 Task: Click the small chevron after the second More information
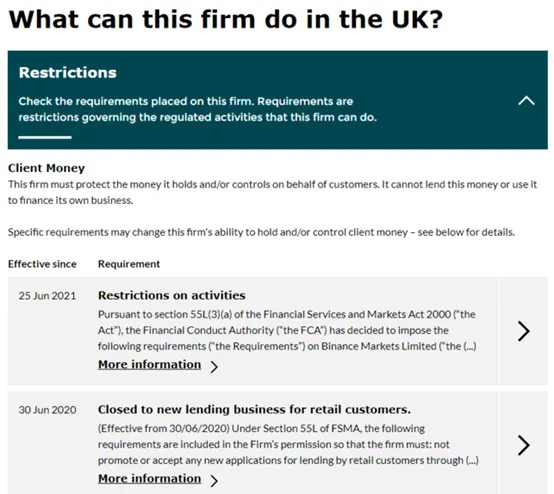214,481
